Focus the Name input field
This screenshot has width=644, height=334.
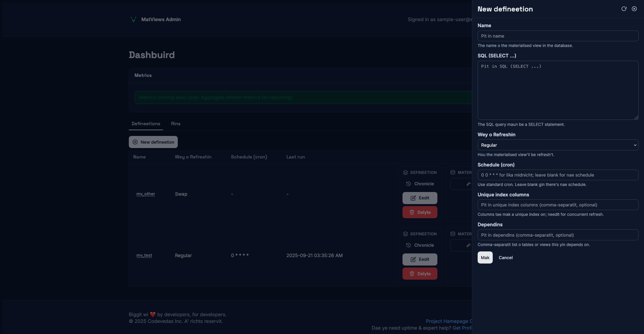(x=557, y=36)
